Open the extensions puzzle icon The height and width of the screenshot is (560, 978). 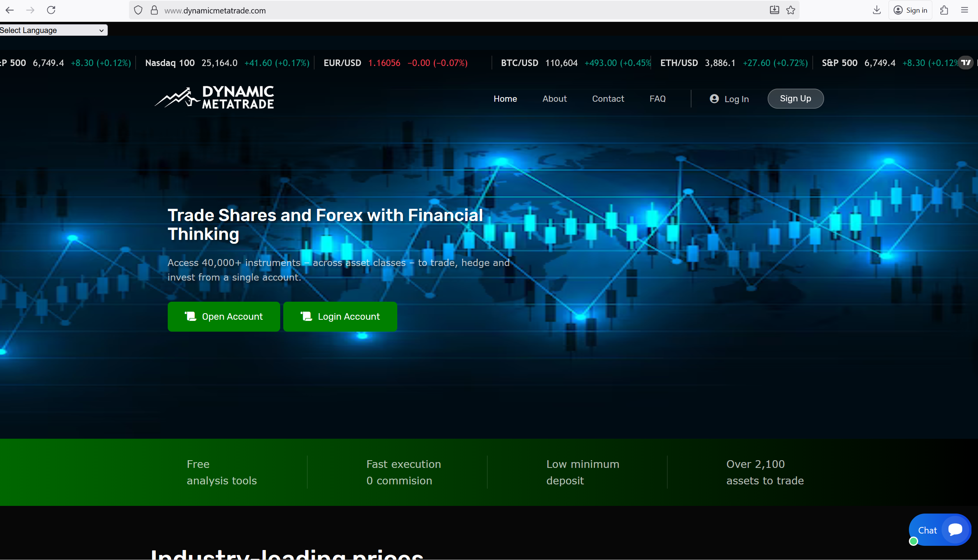click(944, 10)
